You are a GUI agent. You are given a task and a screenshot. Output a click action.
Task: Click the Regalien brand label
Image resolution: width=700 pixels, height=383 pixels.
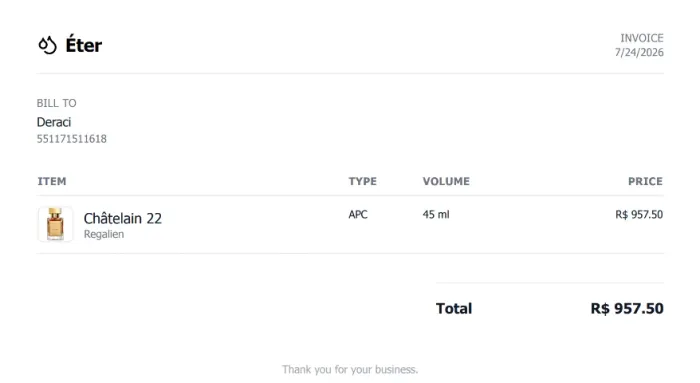104,234
